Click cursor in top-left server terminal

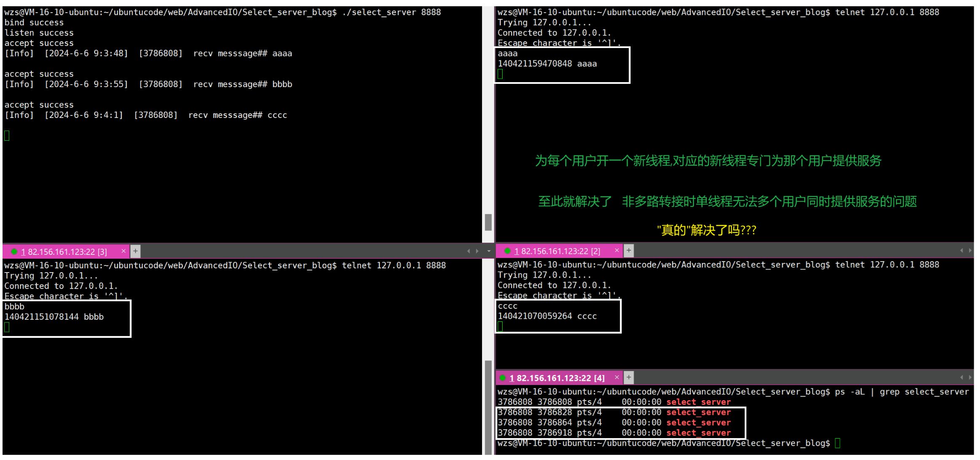pyautogui.click(x=7, y=136)
